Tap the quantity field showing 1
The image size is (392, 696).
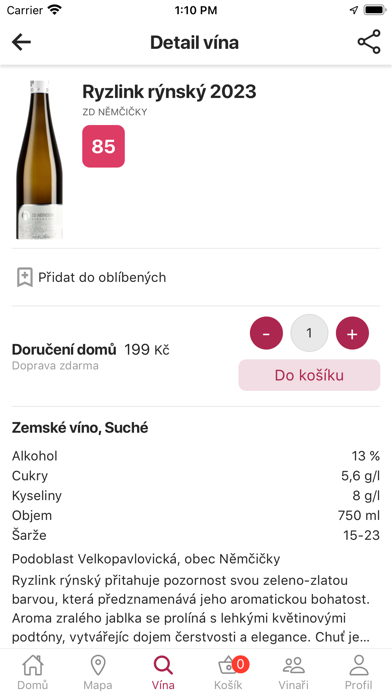coord(309,333)
